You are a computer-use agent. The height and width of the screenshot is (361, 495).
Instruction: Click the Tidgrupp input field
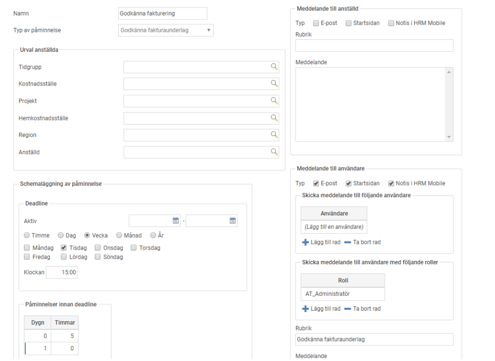pos(201,67)
